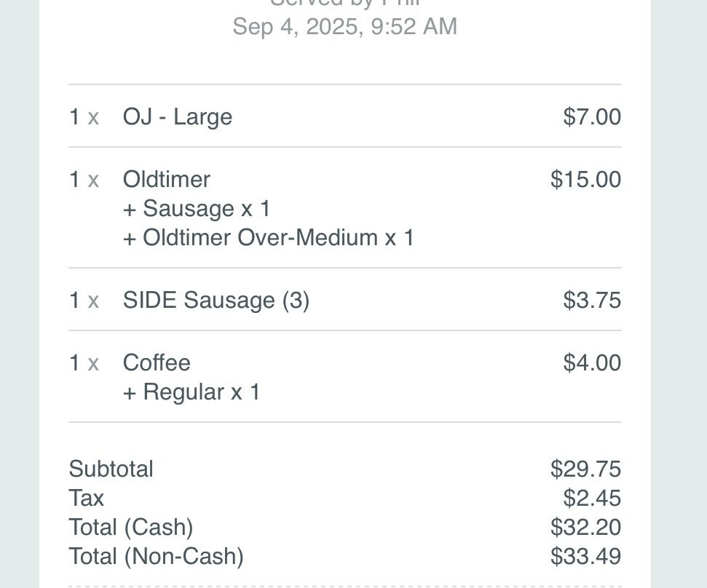Screen dimensions: 707x588
Task: Click the $3.75 side sausage price
Action: coord(591,301)
